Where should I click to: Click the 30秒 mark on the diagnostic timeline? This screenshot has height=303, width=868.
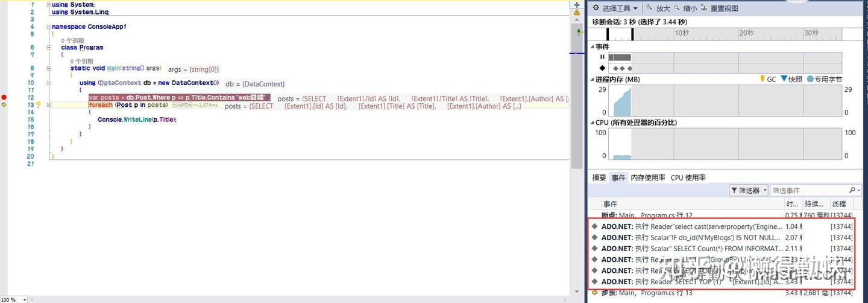811,33
